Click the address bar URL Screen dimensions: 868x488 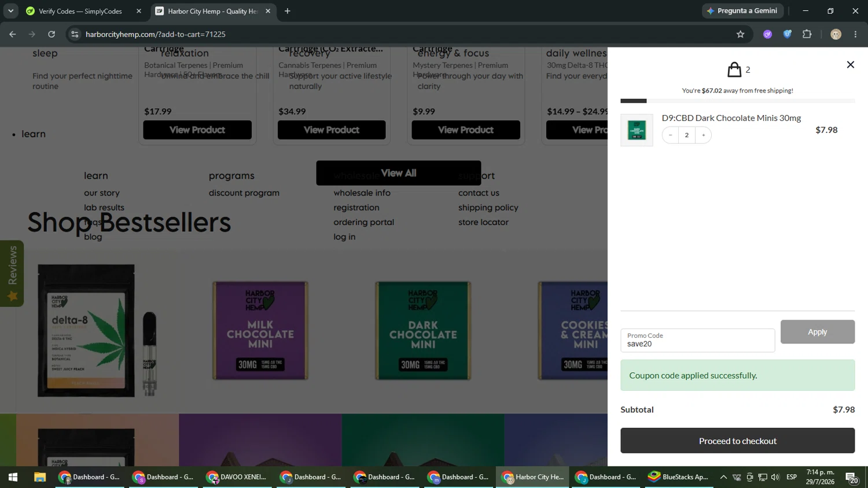tap(156, 34)
